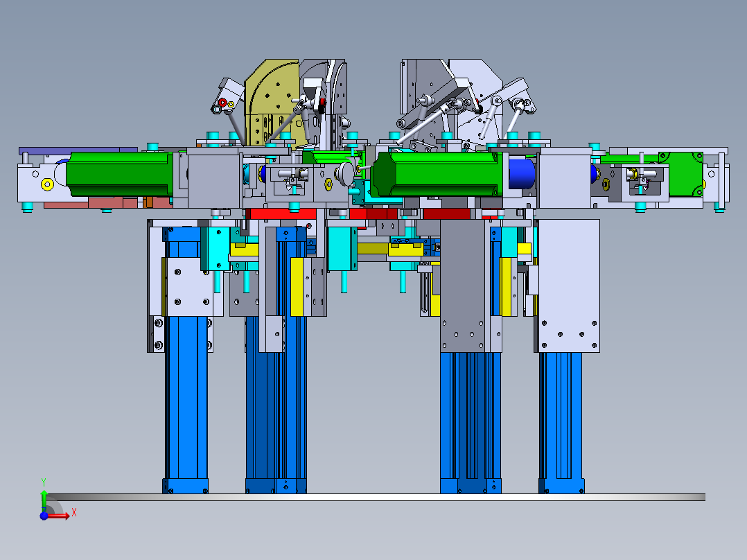
Task: Select the blue cylindrical motor cap beside center green housing
Action: 522,174
